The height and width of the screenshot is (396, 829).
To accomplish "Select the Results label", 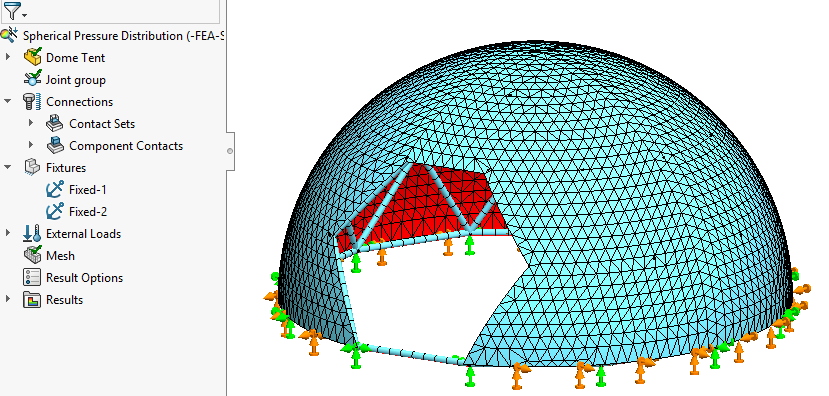I will (65, 300).
